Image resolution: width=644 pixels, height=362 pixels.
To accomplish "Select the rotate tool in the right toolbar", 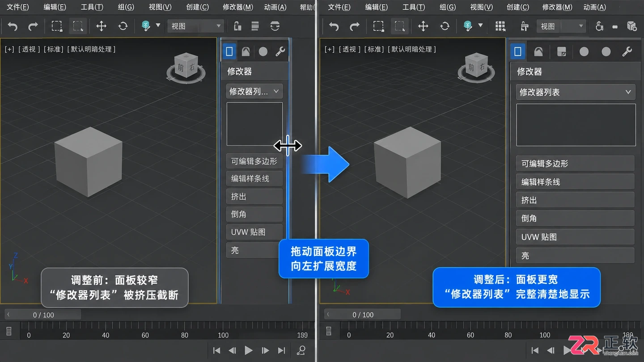I will [x=445, y=26].
